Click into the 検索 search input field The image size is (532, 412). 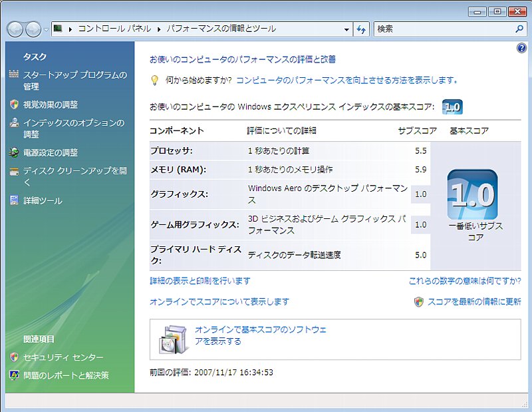pyautogui.click(x=442, y=29)
